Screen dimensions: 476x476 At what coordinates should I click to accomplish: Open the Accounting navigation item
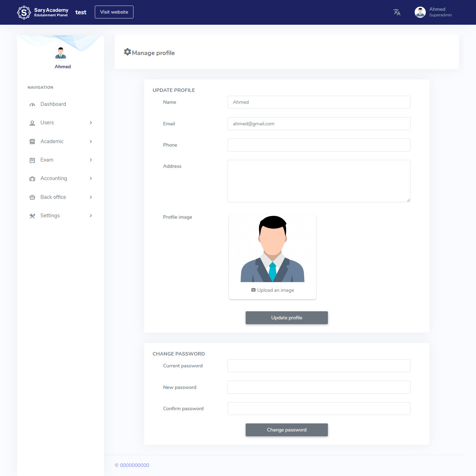pos(61,178)
